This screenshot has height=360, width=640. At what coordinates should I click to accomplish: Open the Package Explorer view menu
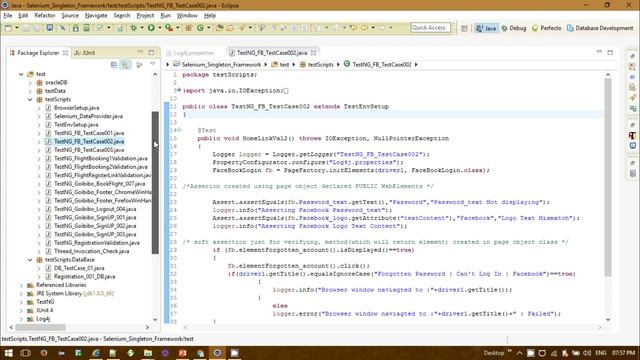pyautogui.click(x=153, y=64)
